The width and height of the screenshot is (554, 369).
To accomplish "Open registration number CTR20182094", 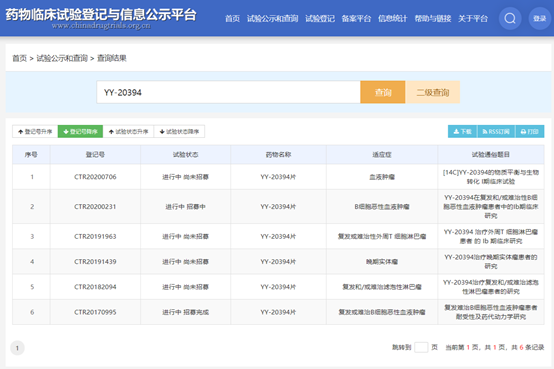I will (x=95, y=287).
